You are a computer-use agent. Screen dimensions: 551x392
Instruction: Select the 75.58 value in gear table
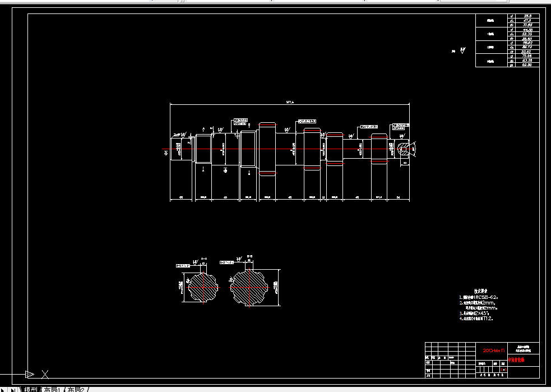[527, 56]
